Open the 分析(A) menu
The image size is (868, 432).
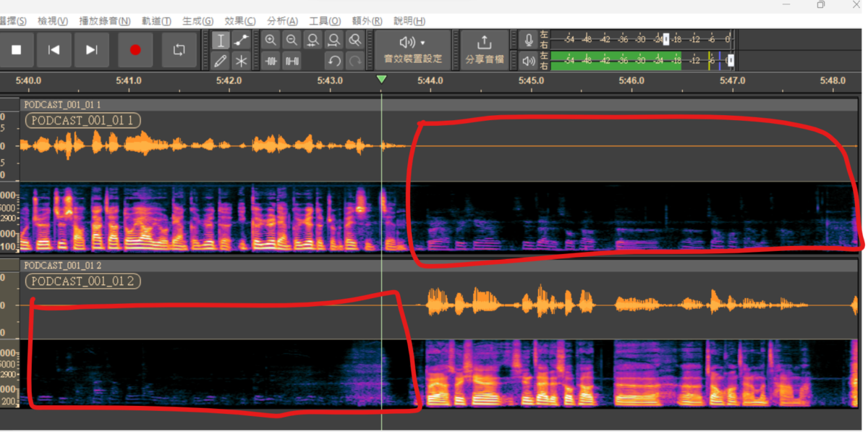click(282, 21)
